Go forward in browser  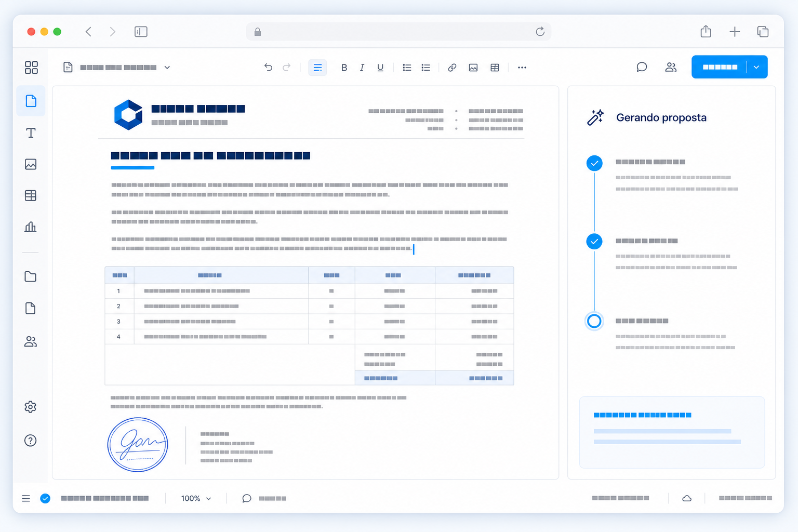(112, 32)
